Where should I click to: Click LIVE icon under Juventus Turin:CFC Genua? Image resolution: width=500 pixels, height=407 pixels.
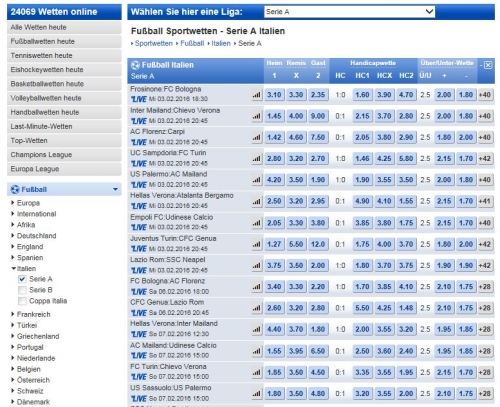pyautogui.click(x=139, y=249)
